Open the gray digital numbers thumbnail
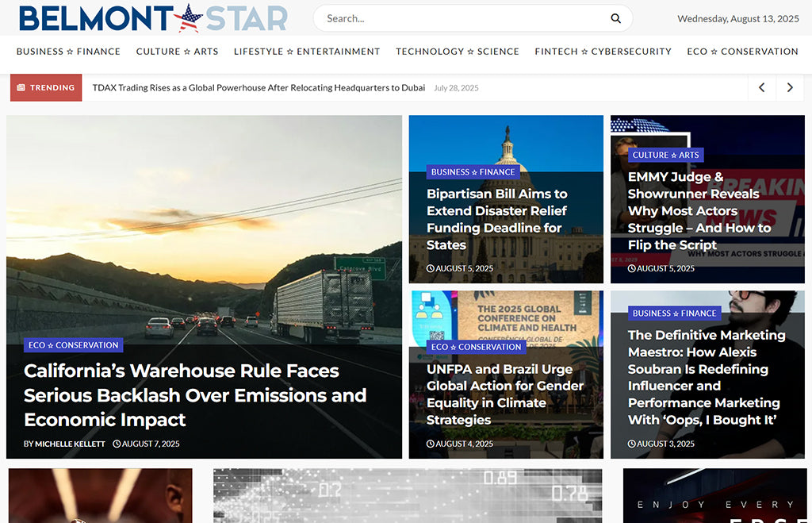This screenshot has height=523, width=812. 408,495
